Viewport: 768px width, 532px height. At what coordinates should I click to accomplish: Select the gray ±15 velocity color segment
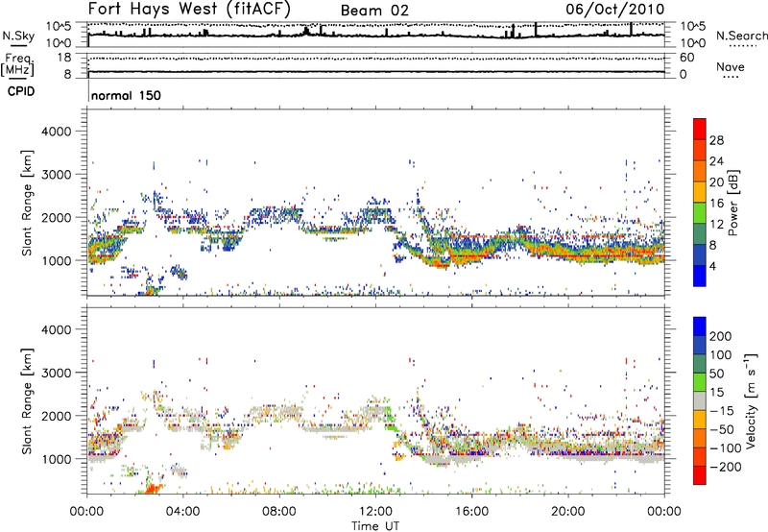pos(700,400)
